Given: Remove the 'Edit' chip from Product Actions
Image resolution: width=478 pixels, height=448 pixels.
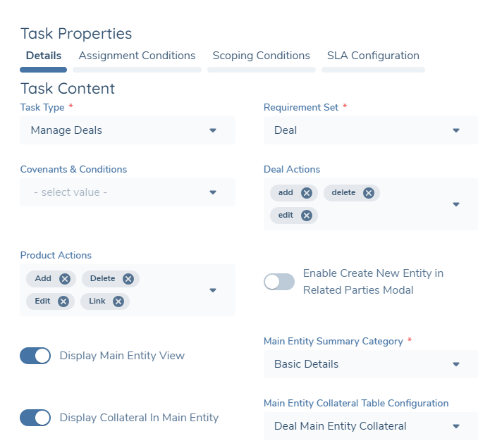Looking at the screenshot, I should point(63,301).
